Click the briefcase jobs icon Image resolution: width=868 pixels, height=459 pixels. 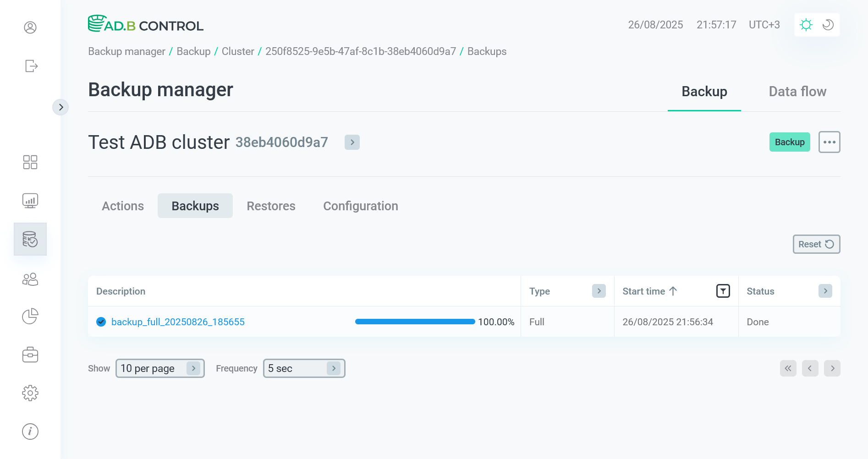[x=30, y=355]
